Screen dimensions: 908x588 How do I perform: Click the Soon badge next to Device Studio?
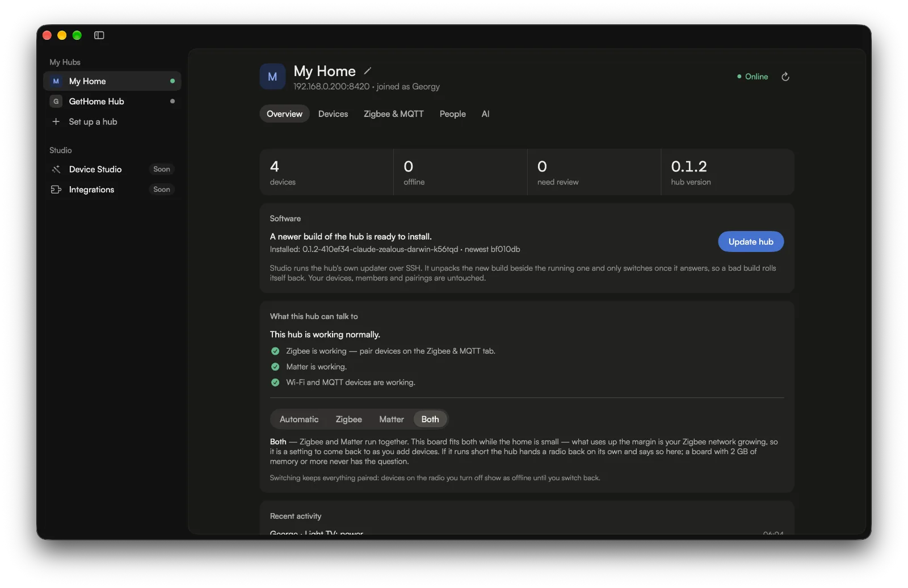coord(162,169)
